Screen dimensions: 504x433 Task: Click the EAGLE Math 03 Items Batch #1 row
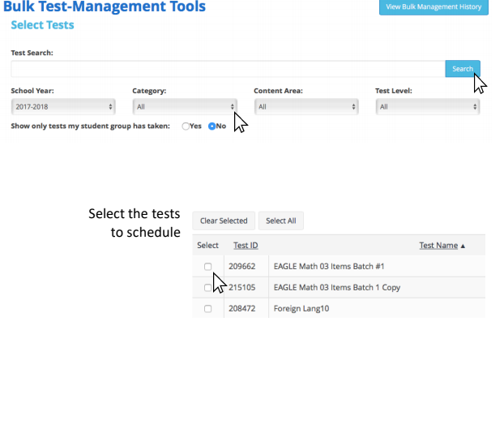(339, 266)
